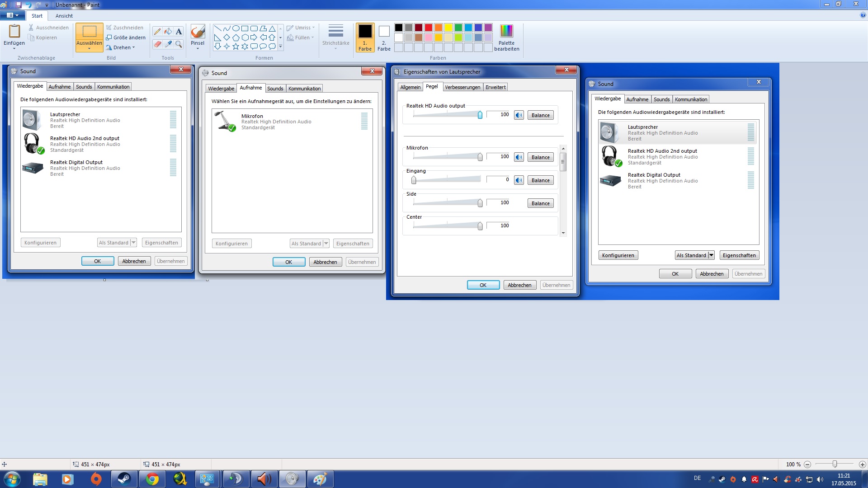
Task: Select the Eraser tool
Action: click(157, 44)
